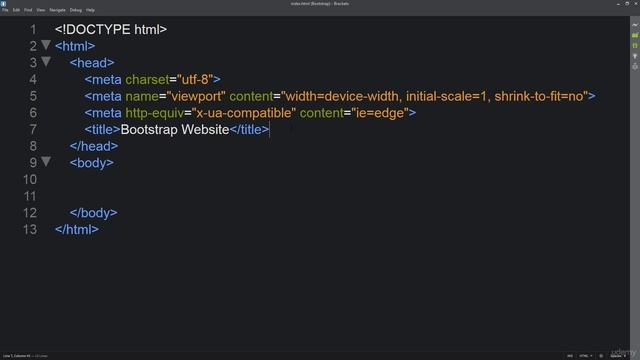Click line number 5 in the gutter
Viewport: 640px width, 360px height.
coord(33,96)
